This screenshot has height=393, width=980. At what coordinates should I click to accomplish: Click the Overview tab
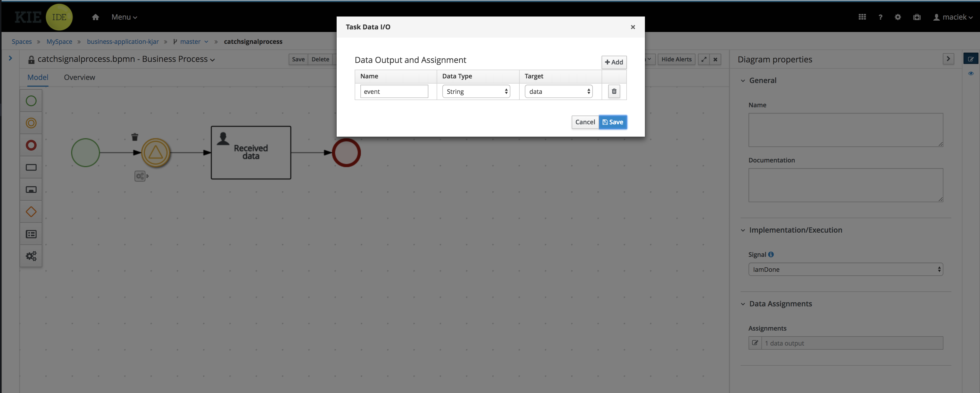tap(79, 77)
